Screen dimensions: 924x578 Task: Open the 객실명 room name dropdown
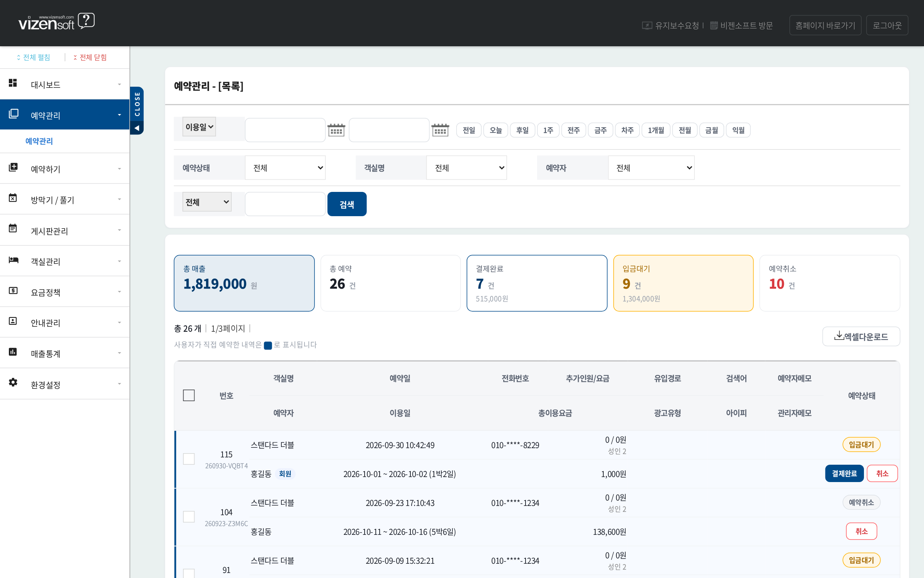click(467, 168)
